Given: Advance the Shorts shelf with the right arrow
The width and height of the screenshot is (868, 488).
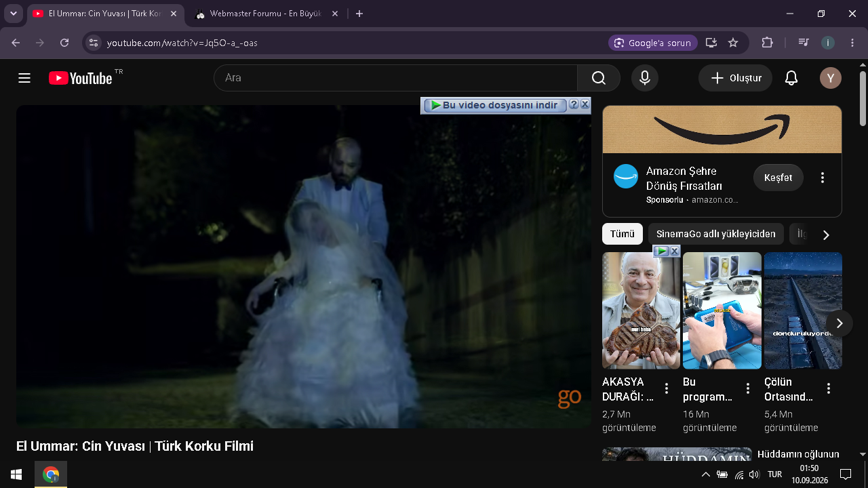Looking at the screenshot, I should pos(840,323).
